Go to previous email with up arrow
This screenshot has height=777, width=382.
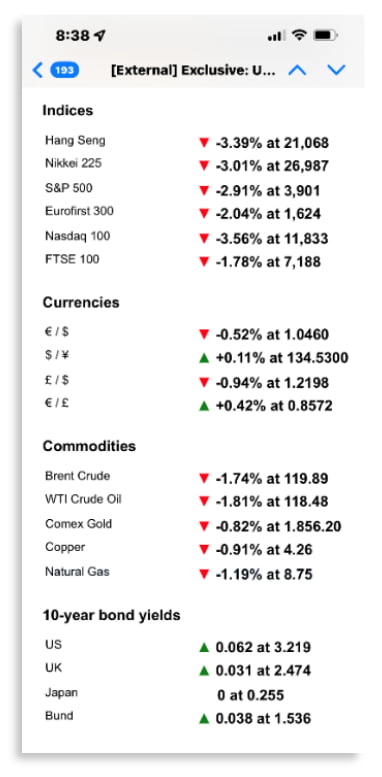(x=297, y=70)
